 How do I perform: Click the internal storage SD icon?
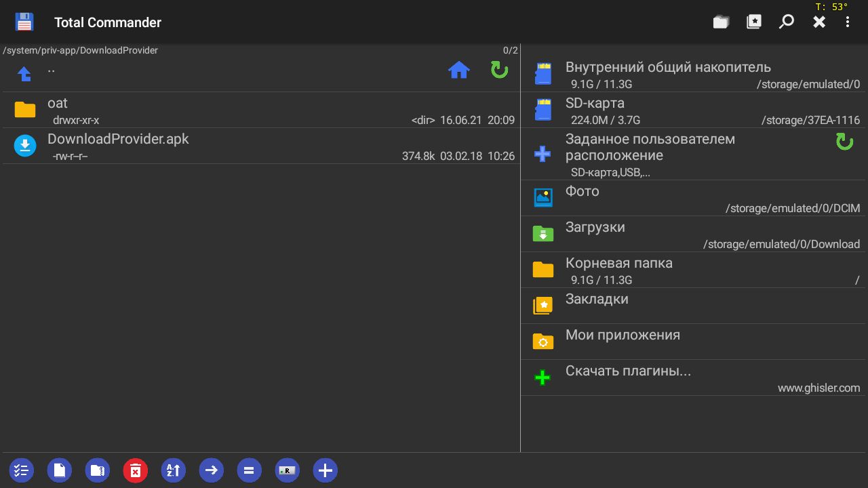[x=543, y=74]
